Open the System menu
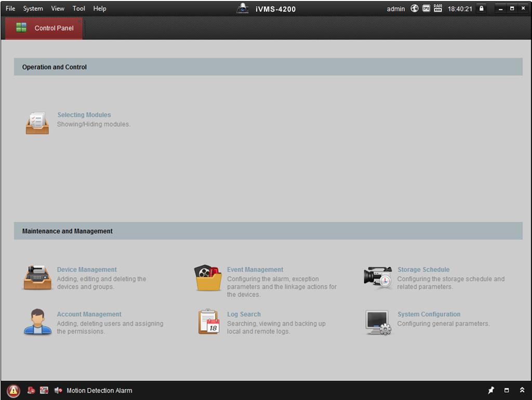Viewport: 532px width, 400px height. tap(33, 8)
